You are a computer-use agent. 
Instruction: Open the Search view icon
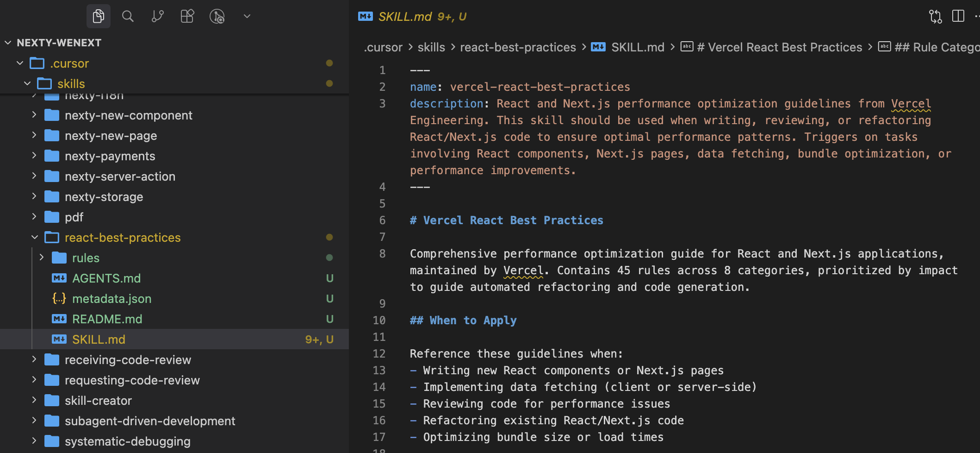tap(128, 17)
